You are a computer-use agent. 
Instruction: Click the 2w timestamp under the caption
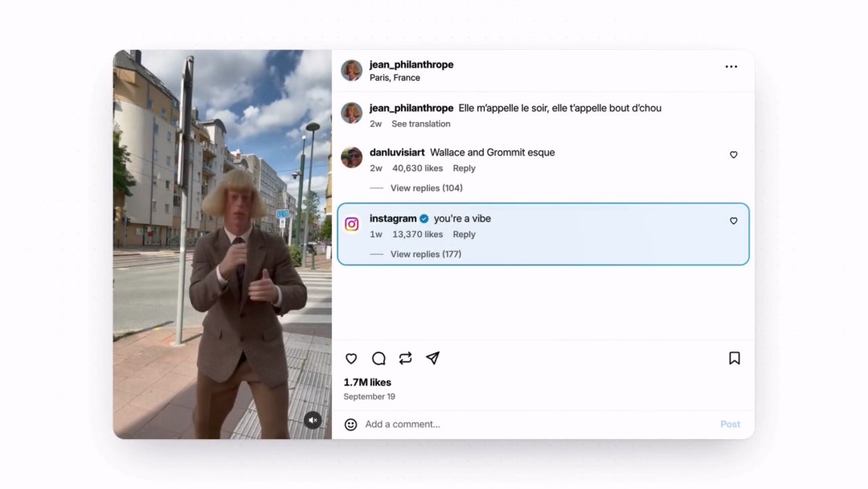point(376,124)
